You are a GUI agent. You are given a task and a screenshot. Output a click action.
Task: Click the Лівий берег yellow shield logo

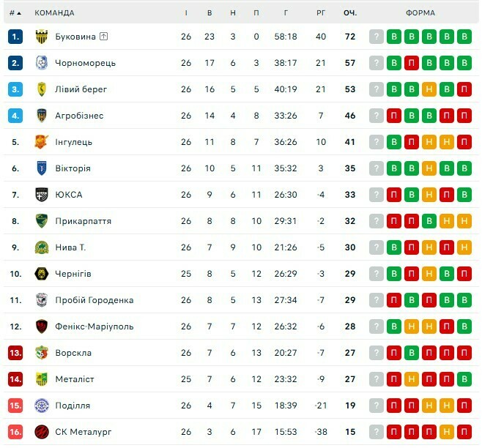pyautogui.click(x=42, y=89)
